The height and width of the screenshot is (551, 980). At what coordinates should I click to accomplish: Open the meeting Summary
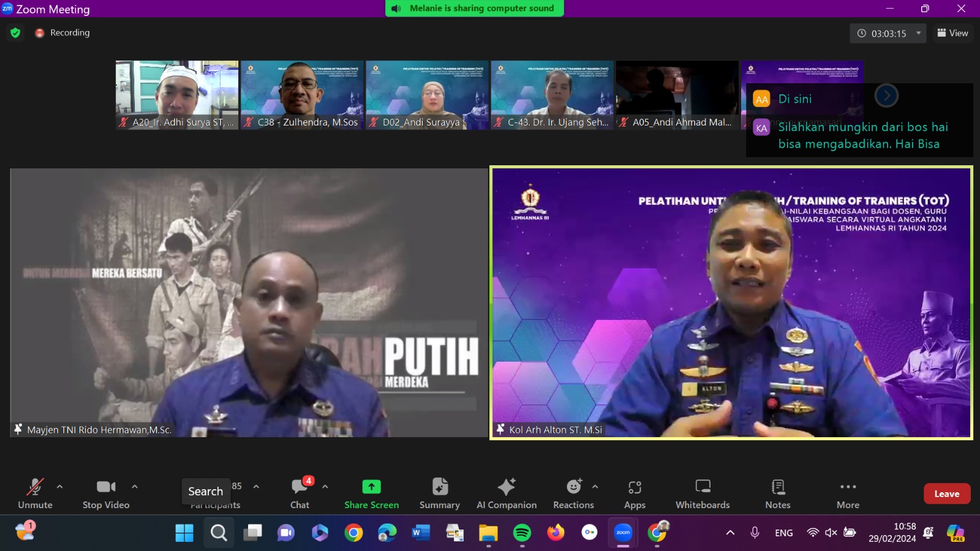pyautogui.click(x=439, y=493)
